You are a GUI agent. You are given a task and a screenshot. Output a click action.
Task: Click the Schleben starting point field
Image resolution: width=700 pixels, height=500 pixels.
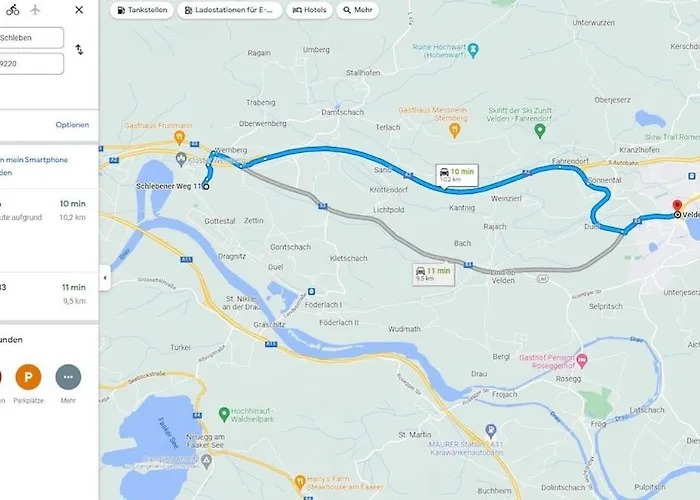point(31,38)
